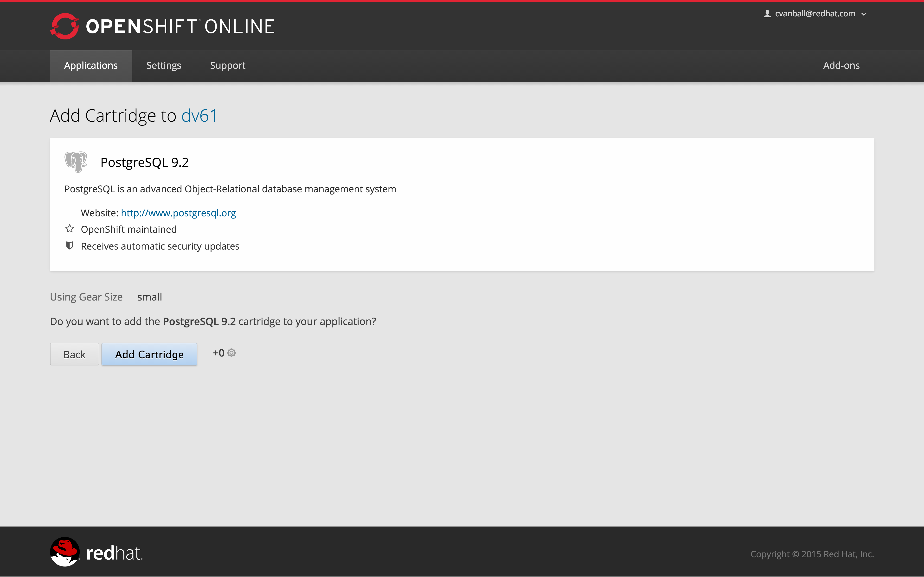The width and height of the screenshot is (924, 577).
Task: Click the +0 gear count indicator
Action: click(x=218, y=353)
